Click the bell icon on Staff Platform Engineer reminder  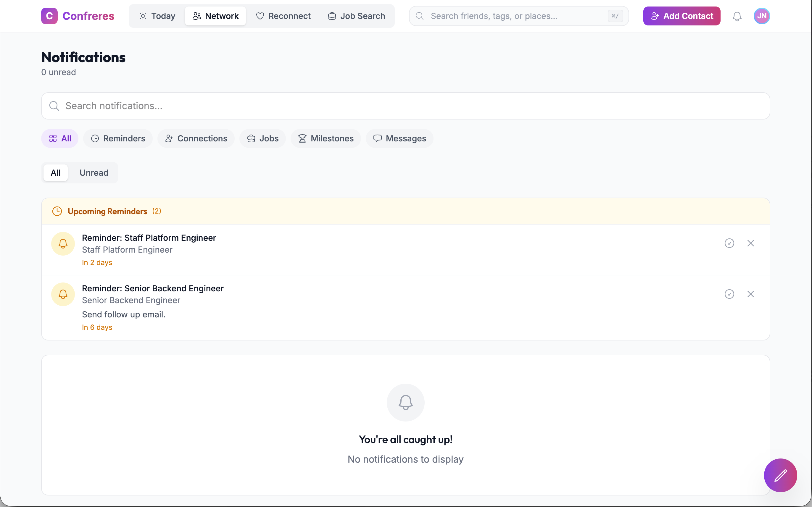point(63,243)
